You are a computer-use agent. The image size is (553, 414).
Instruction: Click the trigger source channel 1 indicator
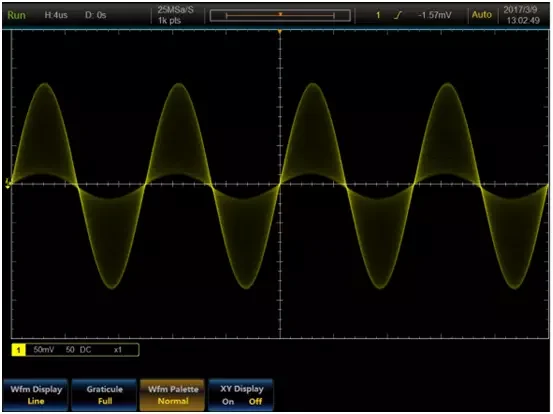pyautogui.click(x=378, y=15)
